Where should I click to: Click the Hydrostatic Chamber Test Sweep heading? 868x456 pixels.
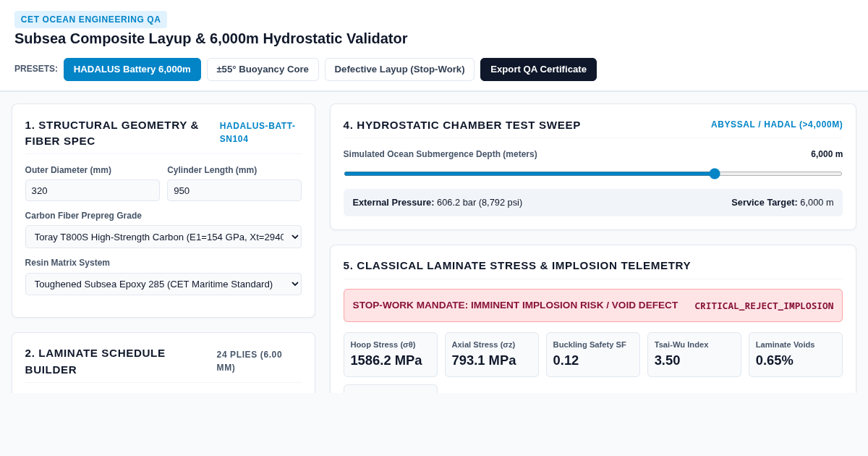[462, 124]
